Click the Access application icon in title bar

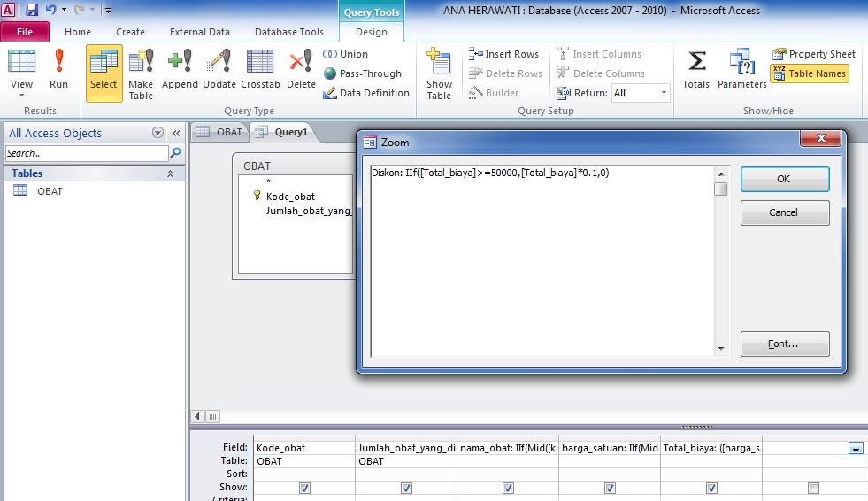pyautogui.click(x=9, y=10)
